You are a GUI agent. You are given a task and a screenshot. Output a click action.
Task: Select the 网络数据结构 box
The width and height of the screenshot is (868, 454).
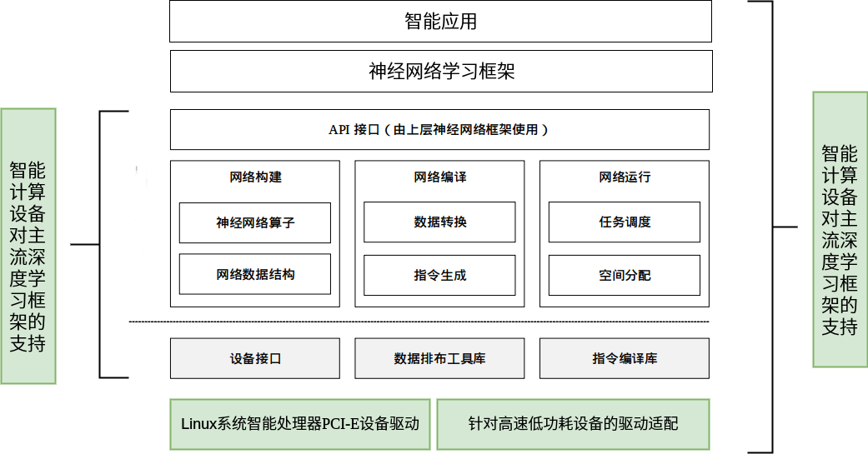[x=255, y=274]
